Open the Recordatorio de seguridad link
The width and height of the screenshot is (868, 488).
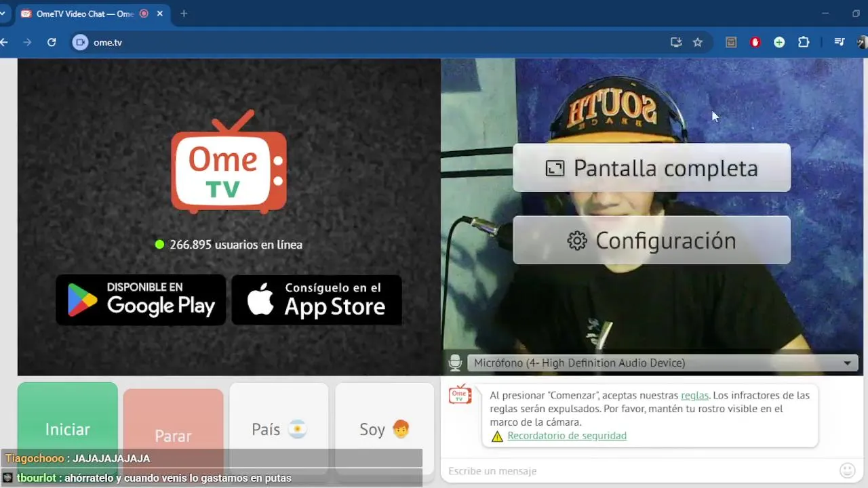pyautogui.click(x=567, y=436)
